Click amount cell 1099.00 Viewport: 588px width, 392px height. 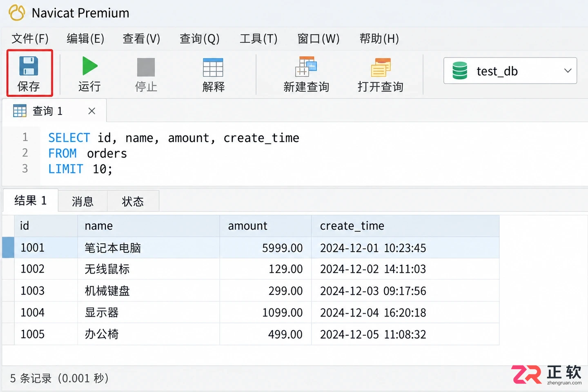[x=265, y=312]
